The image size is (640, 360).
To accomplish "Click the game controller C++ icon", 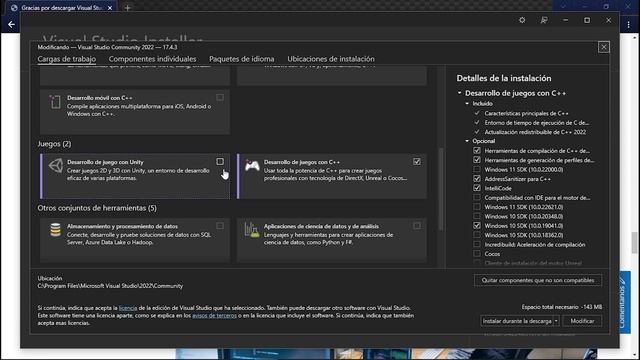I will 252,166.
